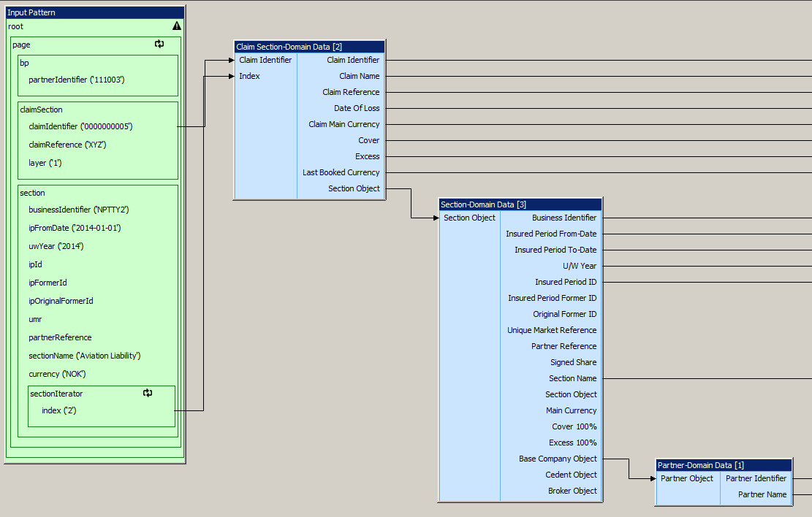Select partnerIdentifier ('111003') in bp

(76, 80)
